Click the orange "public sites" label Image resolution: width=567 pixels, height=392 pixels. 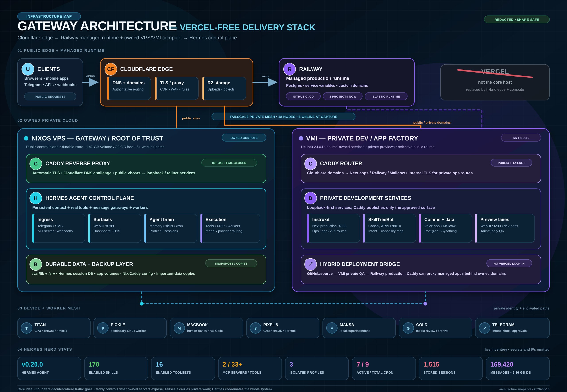coord(191,118)
